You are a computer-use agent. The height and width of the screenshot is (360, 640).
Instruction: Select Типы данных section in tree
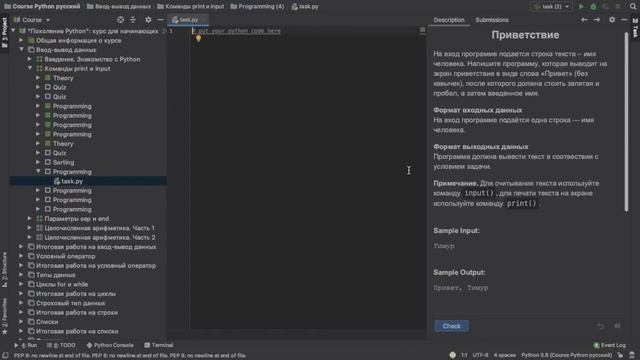click(x=56, y=275)
